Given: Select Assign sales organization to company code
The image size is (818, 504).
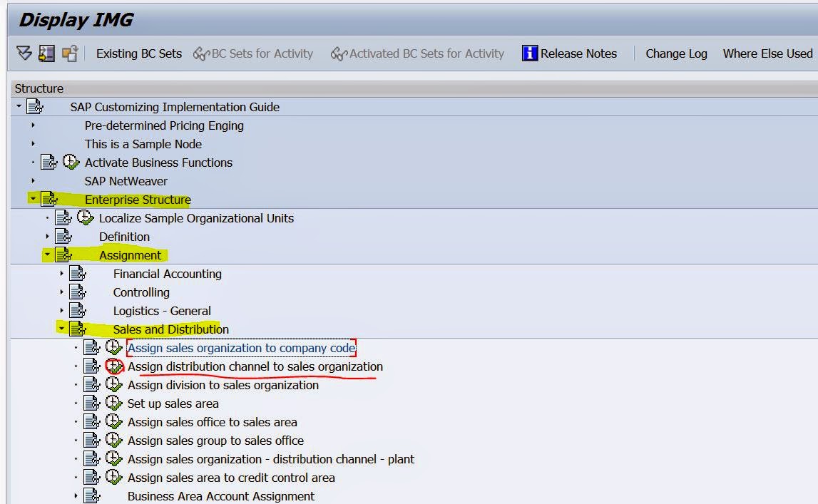Looking at the screenshot, I should pos(241,348).
